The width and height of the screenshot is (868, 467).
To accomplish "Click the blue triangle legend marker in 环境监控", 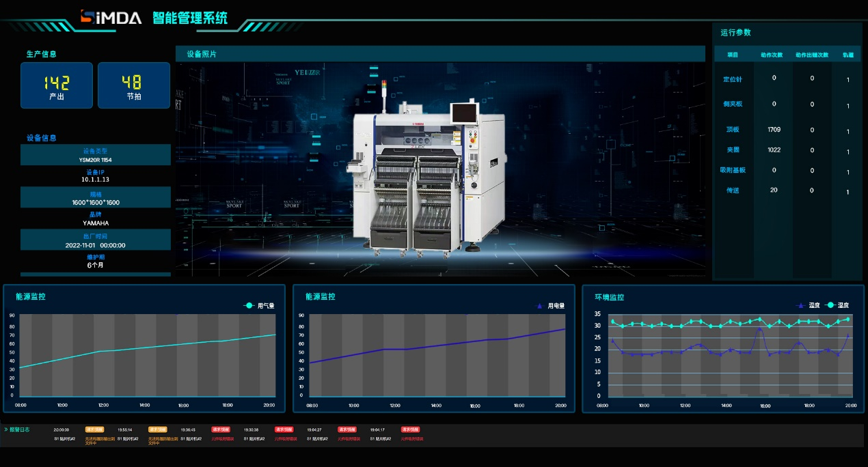I will [800, 305].
